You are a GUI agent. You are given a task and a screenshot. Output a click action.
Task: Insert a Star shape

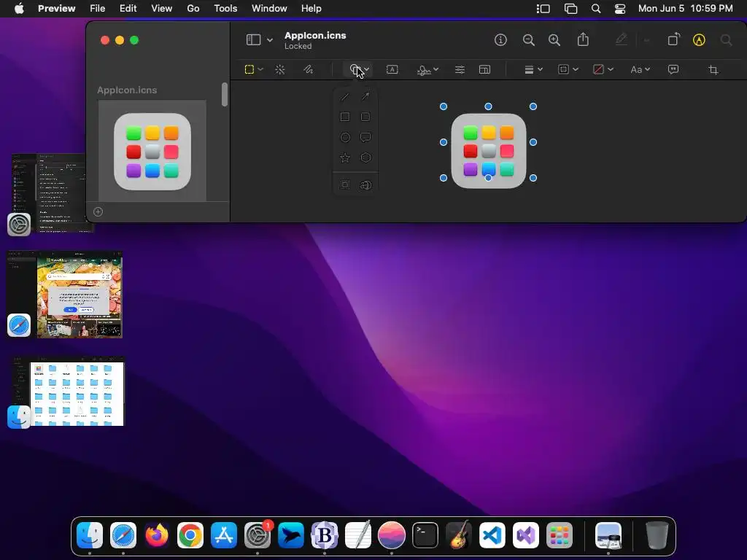tap(345, 157)
